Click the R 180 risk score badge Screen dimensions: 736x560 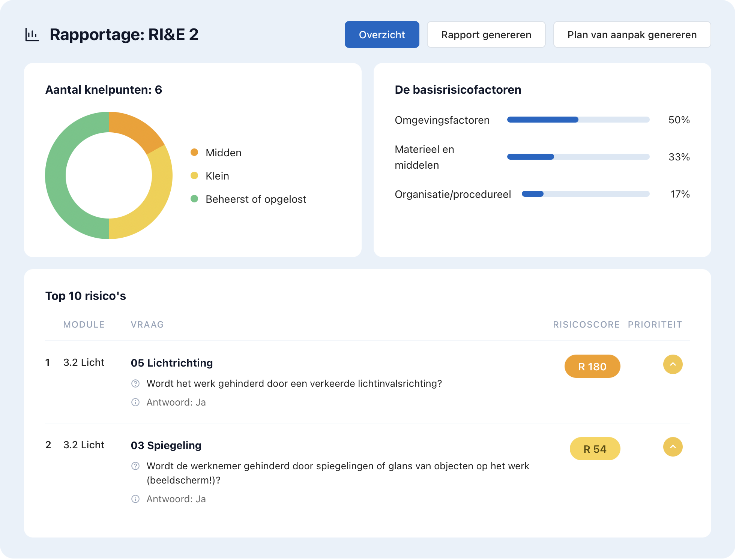click(592, 366)
